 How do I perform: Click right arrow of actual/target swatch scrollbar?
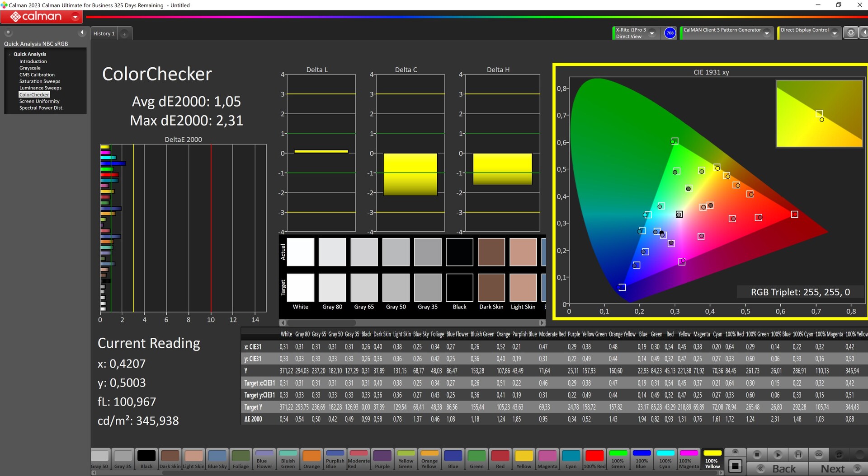[x=542, y=322]
